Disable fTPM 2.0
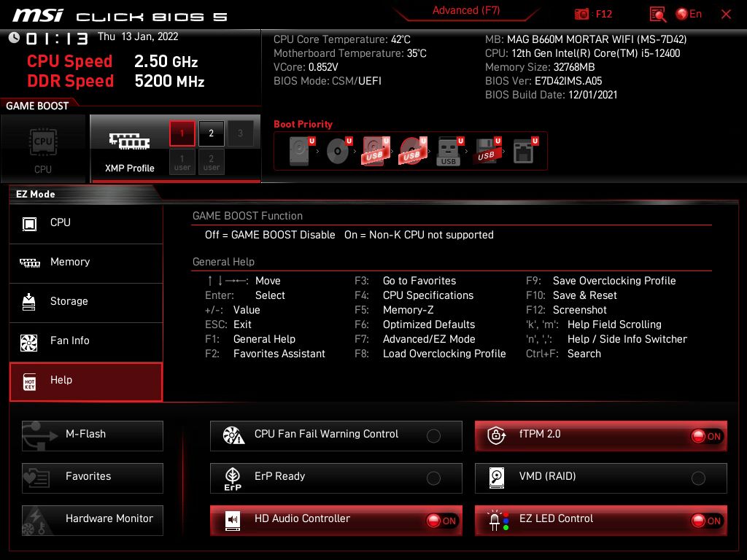The width and height of the screenshot is (747, 560). click(601, 436)
